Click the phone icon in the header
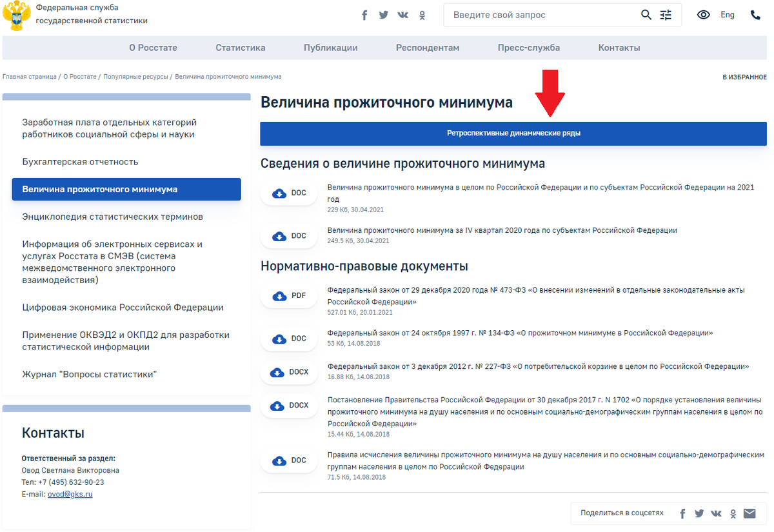The image size is (774, 532). tap(755, 14)
